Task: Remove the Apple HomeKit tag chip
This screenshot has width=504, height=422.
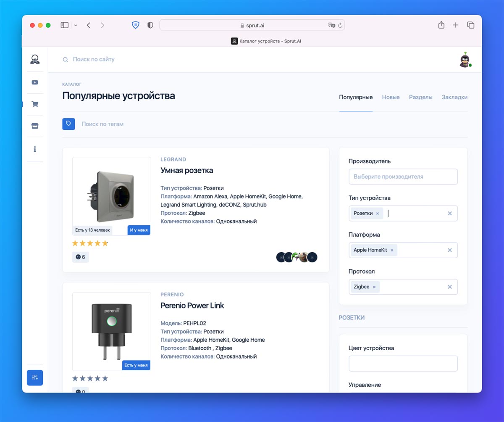Action: (392, 250)
